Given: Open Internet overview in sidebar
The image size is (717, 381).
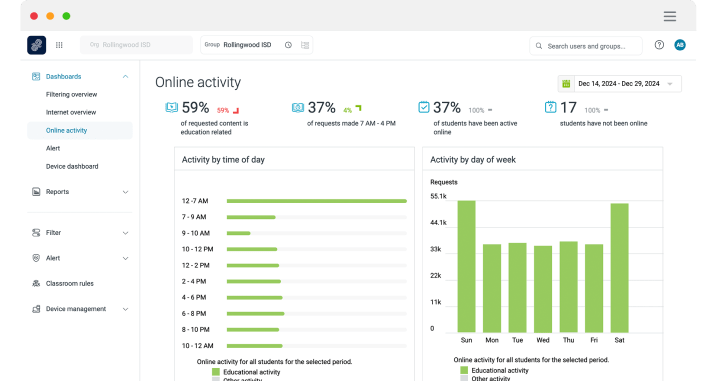Looking at the screenshot, I should point(71,112).
